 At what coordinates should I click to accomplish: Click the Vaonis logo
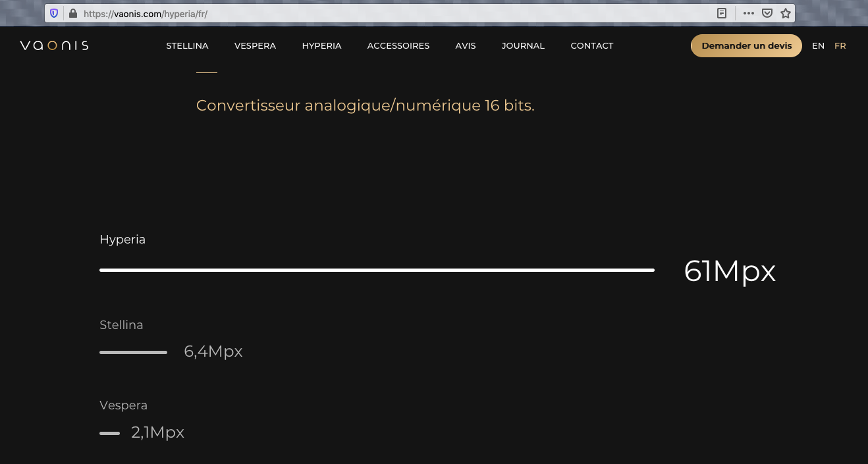(x=54, y=45)
